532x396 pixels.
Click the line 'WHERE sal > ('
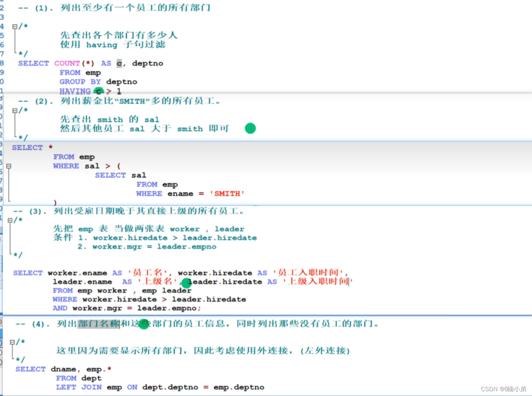(87, 166)
